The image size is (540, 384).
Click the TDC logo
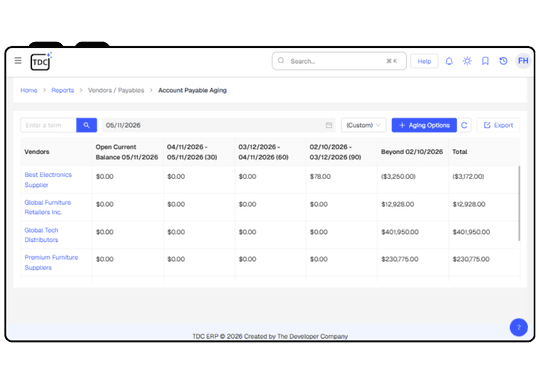coord(41,61)
